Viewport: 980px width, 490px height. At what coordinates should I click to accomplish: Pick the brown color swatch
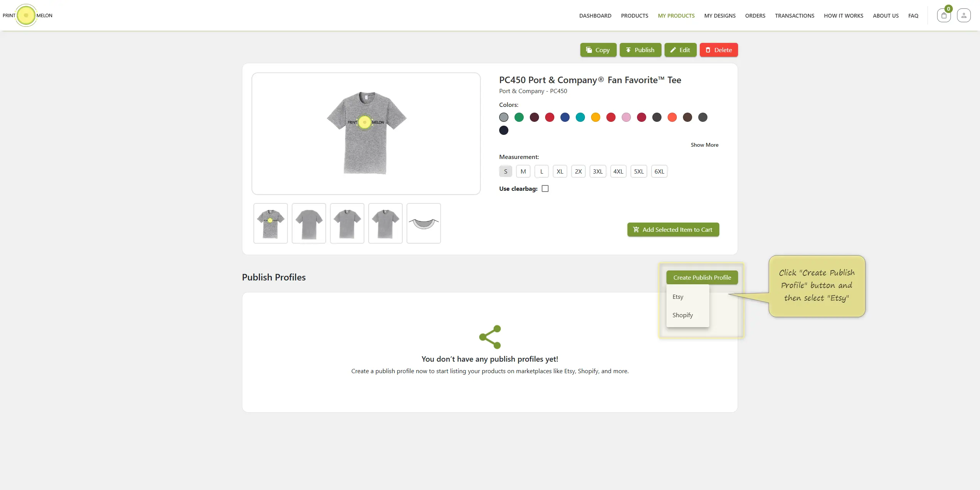tap(687, 117)
